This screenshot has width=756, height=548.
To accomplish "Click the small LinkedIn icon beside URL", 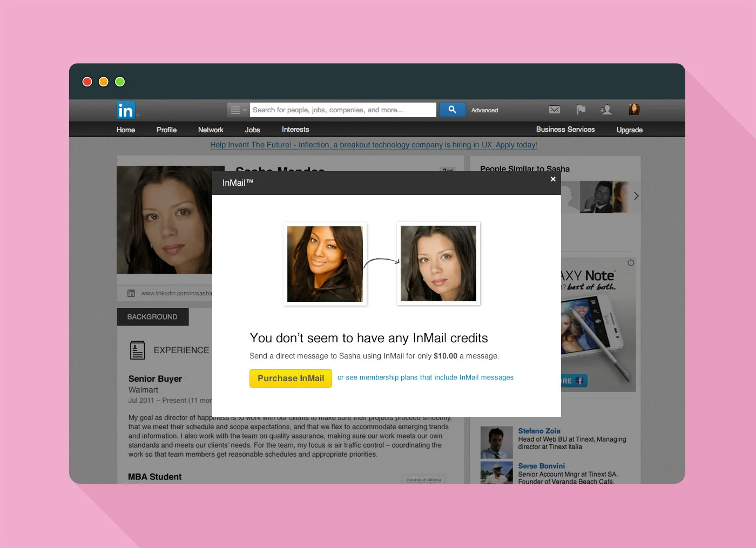I will (x=131, y=293).
